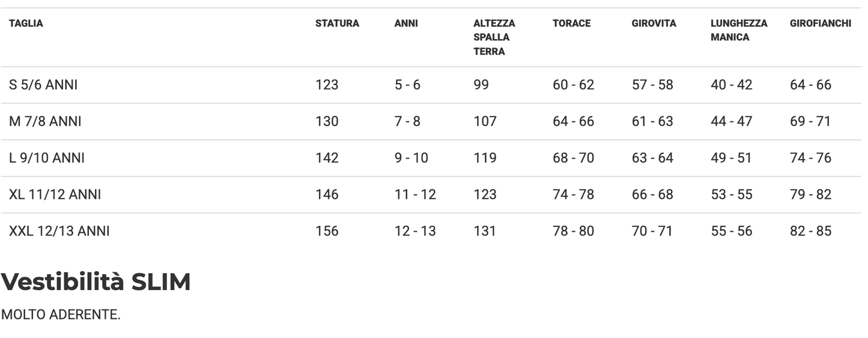The height and width of the screenshot is (338, 868).
Task: Click the GIROFIANCHI column header
Action: click(820, 24)
